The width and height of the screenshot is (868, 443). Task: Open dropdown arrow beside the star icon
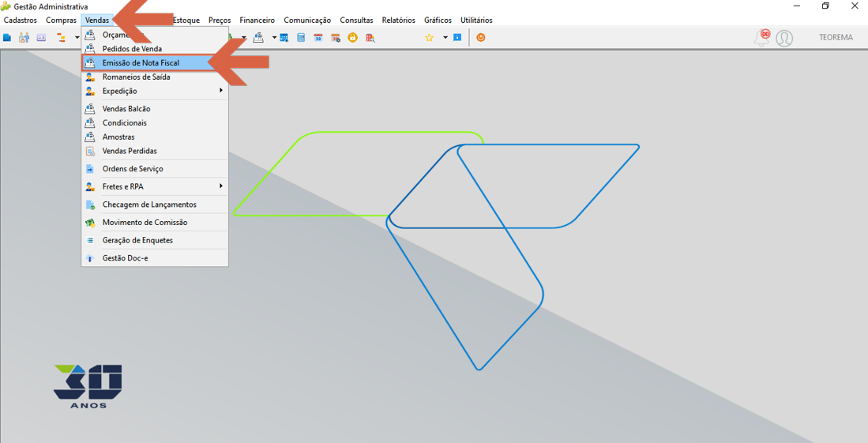pyautogui.click(x=445, y=38)
